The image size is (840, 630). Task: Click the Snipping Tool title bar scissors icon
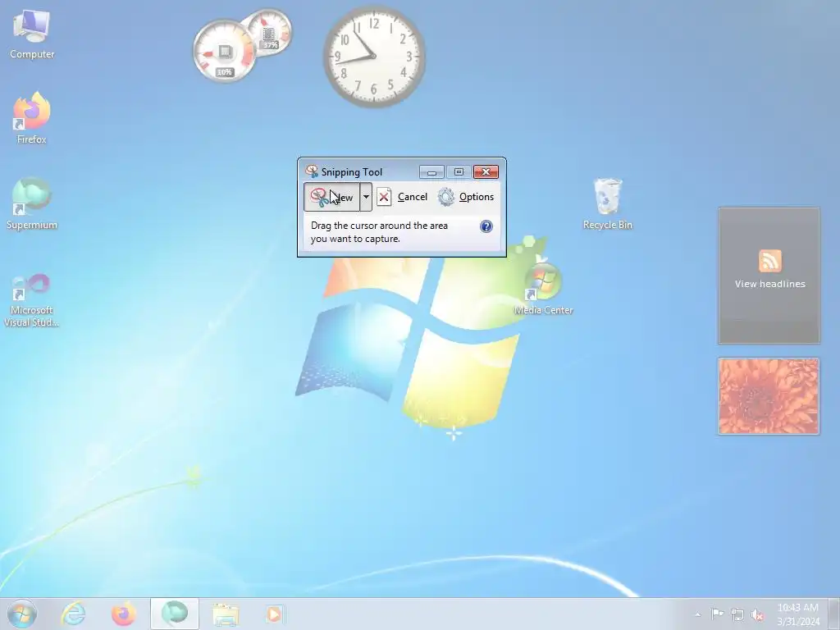312,171
